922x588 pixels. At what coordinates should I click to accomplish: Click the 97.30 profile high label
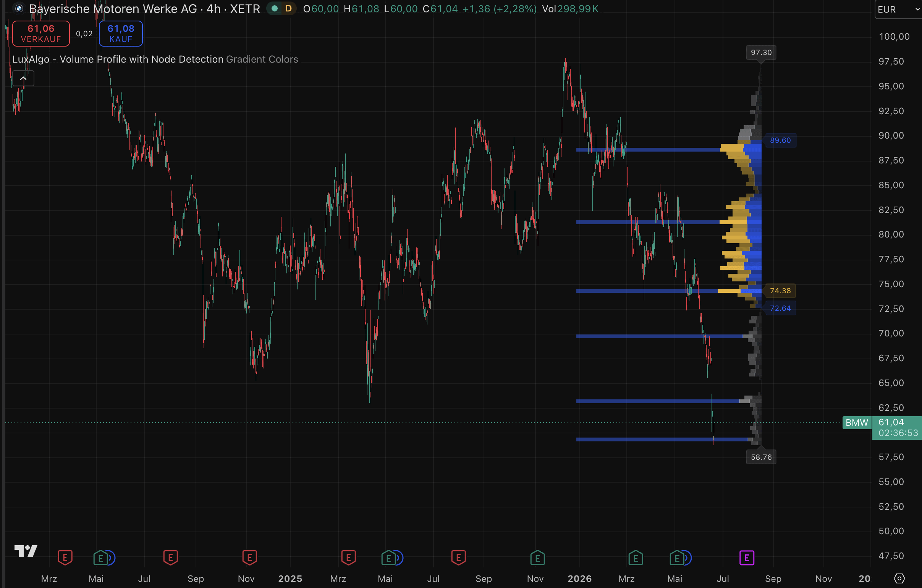(x=761, y=52)
